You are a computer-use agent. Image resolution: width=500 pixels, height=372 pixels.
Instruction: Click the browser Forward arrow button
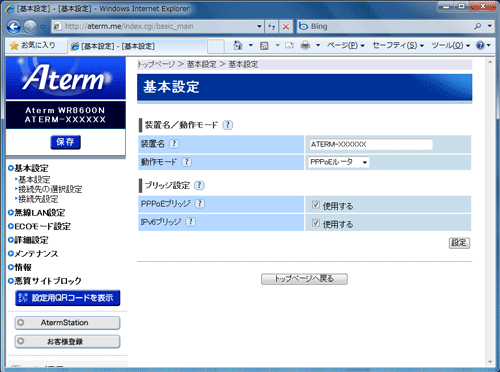(30, 27)
